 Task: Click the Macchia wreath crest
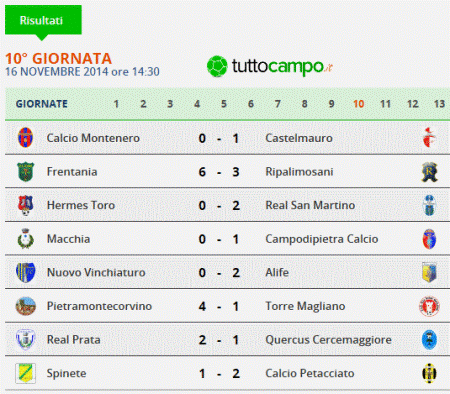coord(25,239)
